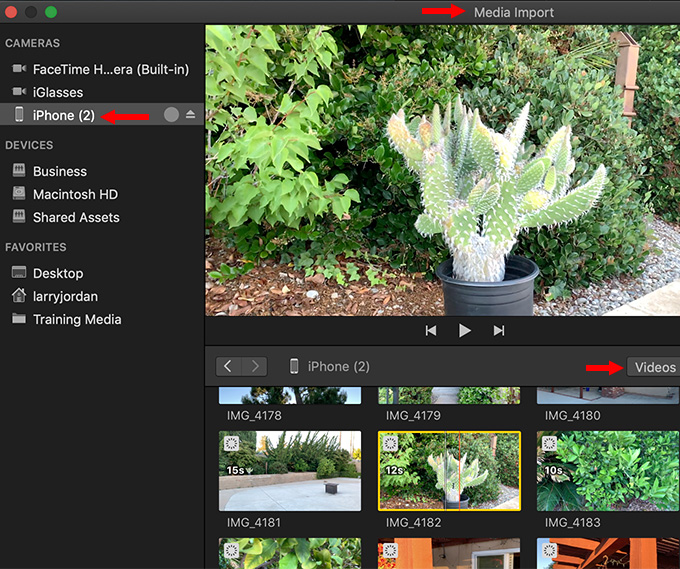Click the IMG_4182 file name
This screenshot has width=680, height=569.
point(413,523)
